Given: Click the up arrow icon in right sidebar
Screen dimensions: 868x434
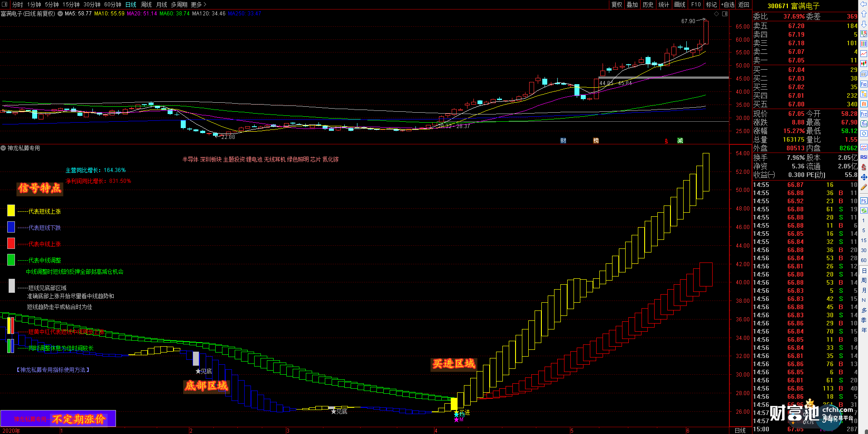Looking at the screenshot, I should (x=864, y=14).
